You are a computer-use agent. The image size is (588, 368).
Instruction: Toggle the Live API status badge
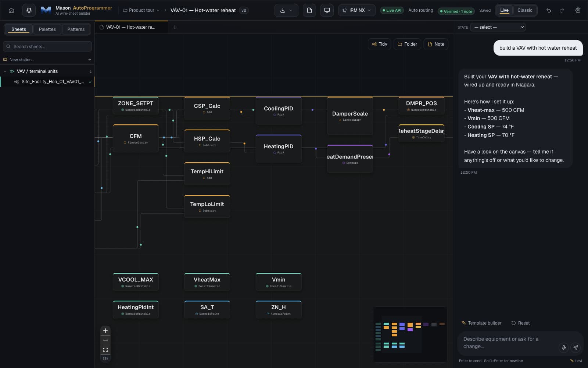pos(392,10)
